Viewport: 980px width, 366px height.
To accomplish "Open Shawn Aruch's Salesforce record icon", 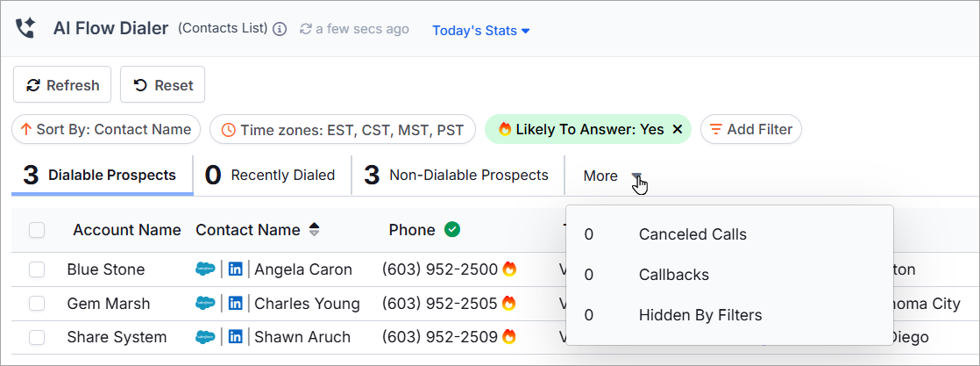I will pyautogui.click(x=206, y=337).
